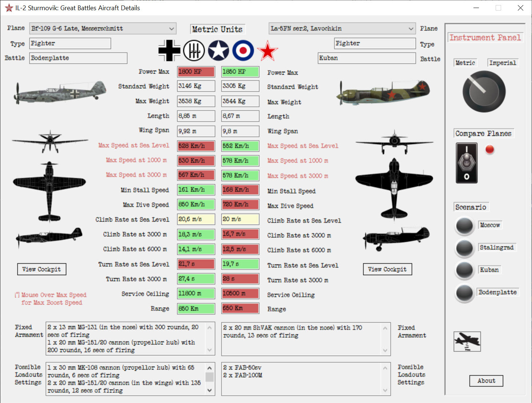Viewport: 532px width, 403px height.
Task: Click the 720 Km/h max dive speed value
Action: click(x=240, y=205)
